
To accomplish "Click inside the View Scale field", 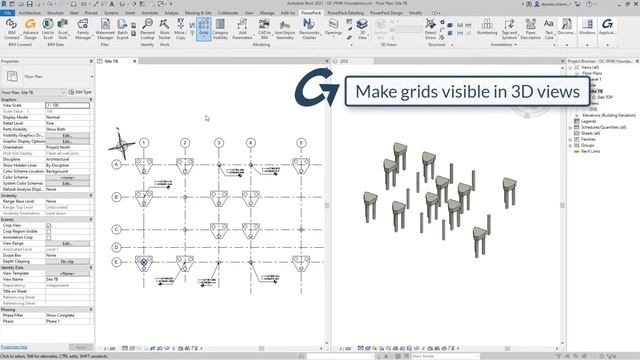I will (67, 105).
